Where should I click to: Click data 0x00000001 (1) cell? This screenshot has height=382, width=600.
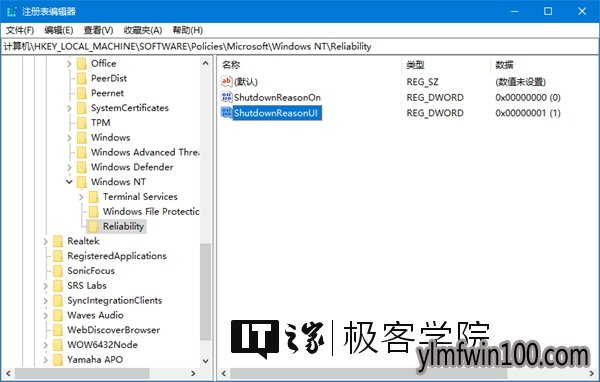tap(528, 113)
